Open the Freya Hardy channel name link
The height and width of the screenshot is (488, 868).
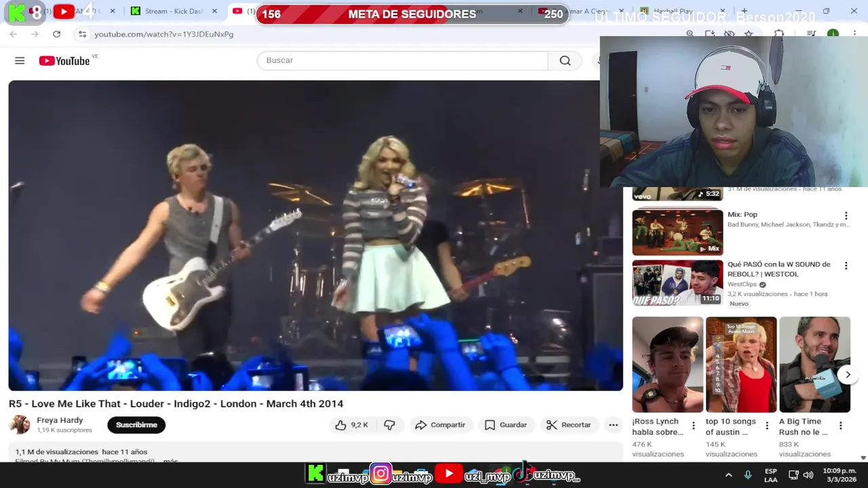tap(60, 420)
